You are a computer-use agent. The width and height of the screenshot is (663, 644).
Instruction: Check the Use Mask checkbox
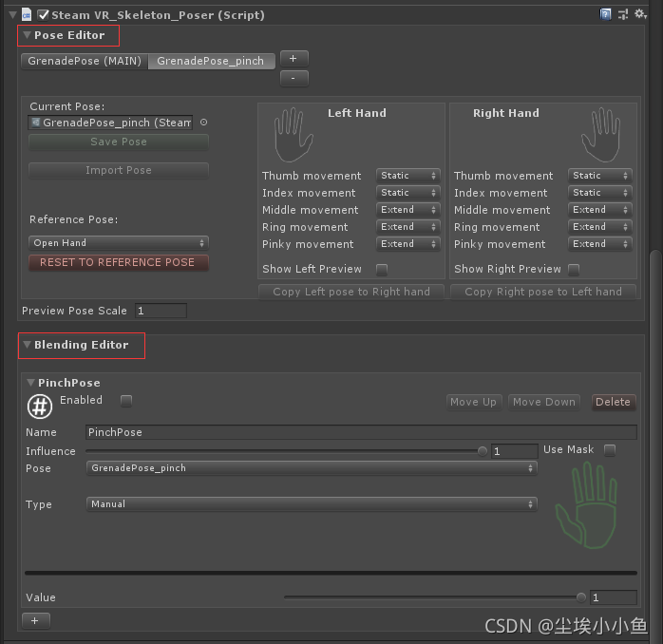tap(610, 450)
